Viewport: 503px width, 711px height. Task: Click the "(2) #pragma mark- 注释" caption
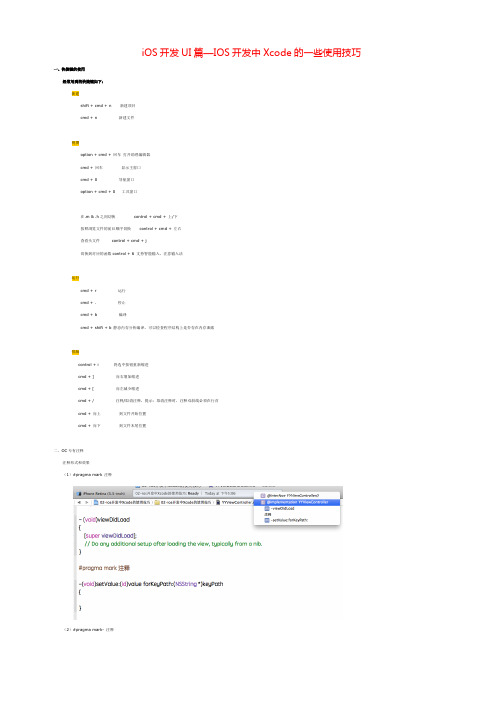(88, 630)
